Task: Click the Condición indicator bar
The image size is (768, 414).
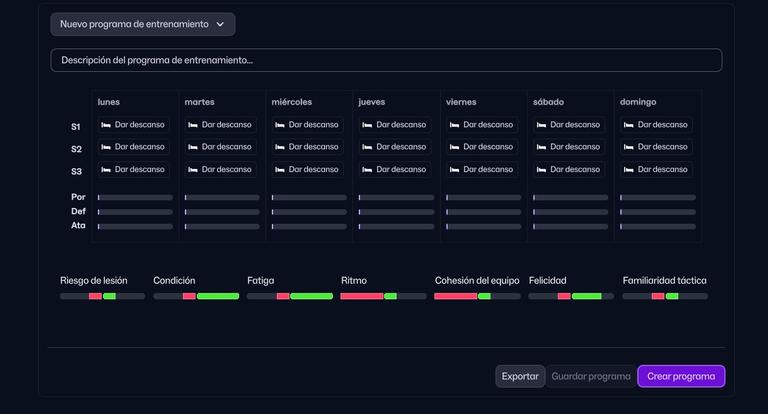Action: point(196,296)
